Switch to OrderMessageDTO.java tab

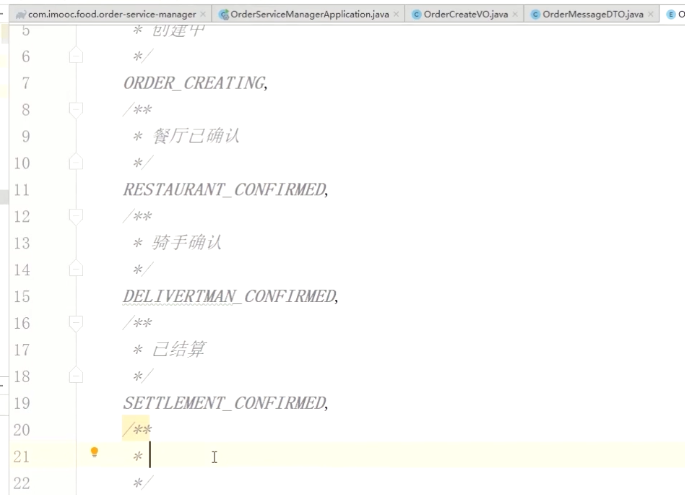click(x=593, y=14)
